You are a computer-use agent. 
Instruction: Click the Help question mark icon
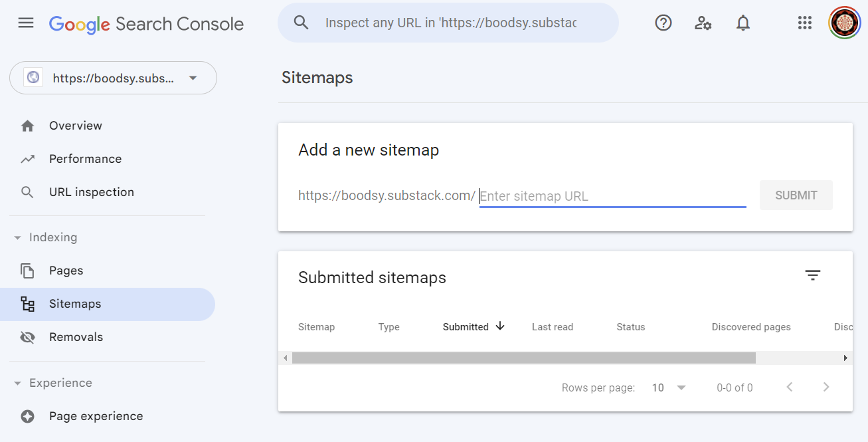(663, 22)
